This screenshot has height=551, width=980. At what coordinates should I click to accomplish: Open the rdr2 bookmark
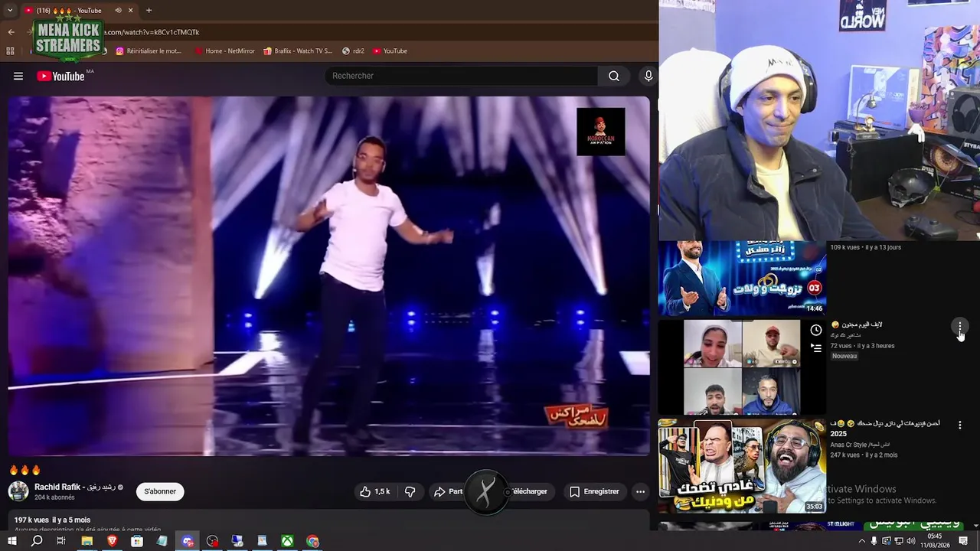coord(353,51)
